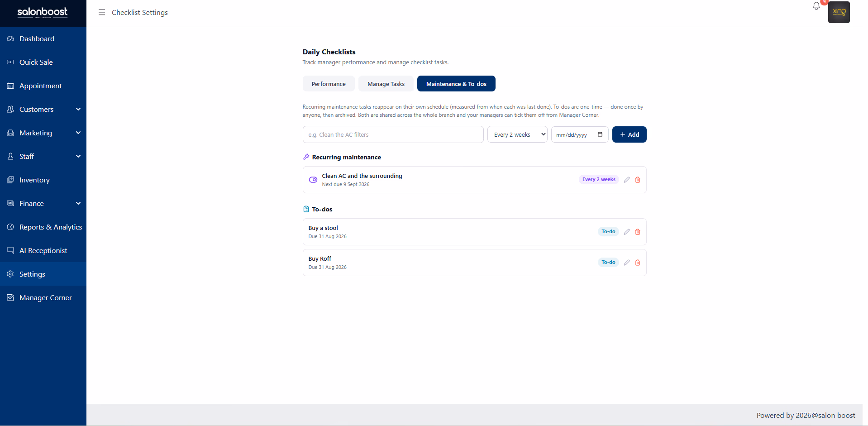Click the AI Receptionist chat icon
Screen dimensions: 868x426
(10, 251)
